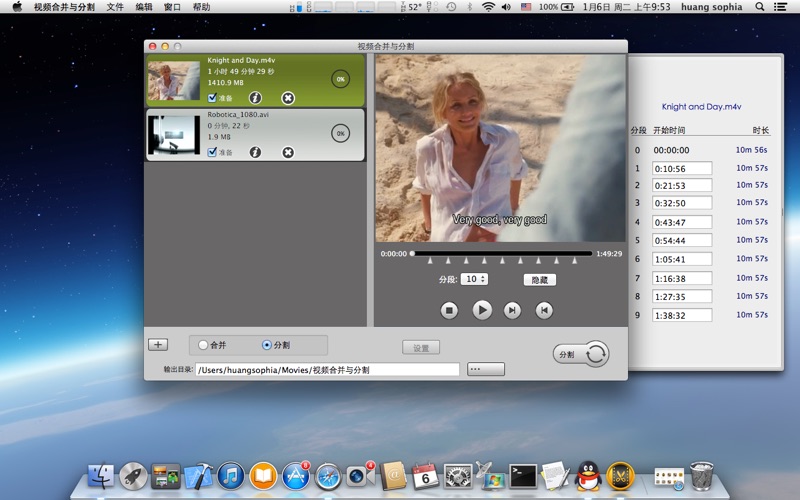
Task: Start splitting with the 分割 circular-arrow button
Action: coord(581,354)
